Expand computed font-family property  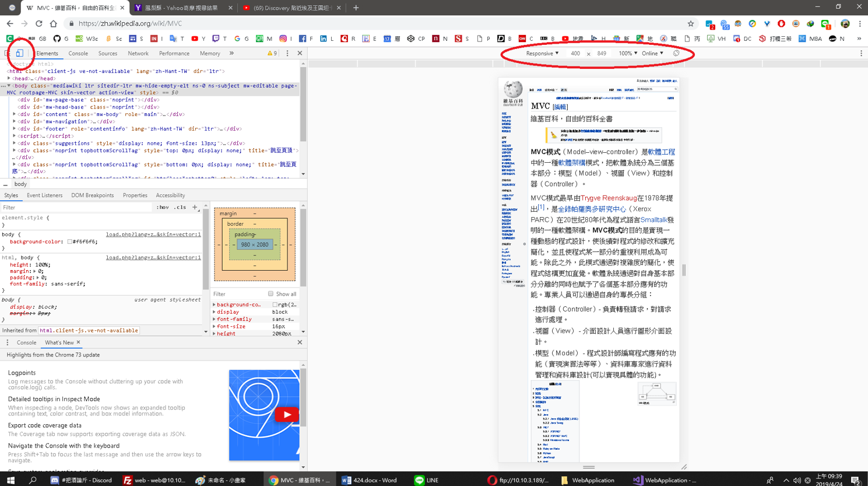pyautogui.click(x=215, y=319)
